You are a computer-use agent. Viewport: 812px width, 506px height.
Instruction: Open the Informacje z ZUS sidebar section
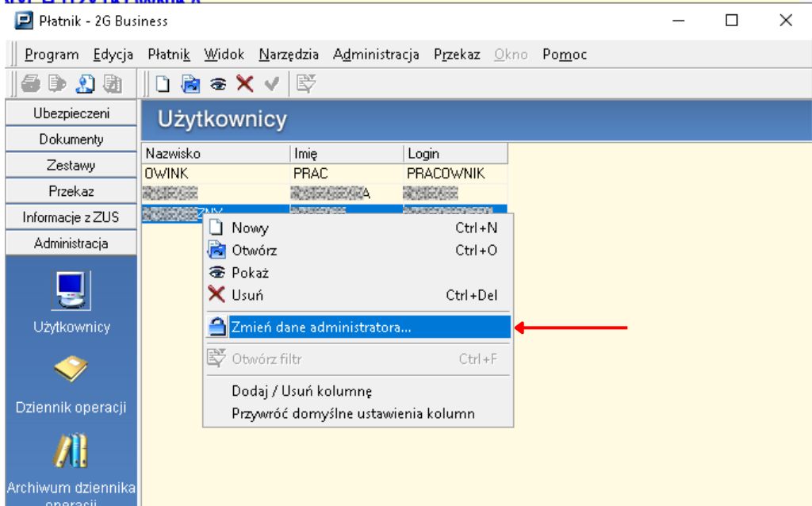click(x=71, y=217)
